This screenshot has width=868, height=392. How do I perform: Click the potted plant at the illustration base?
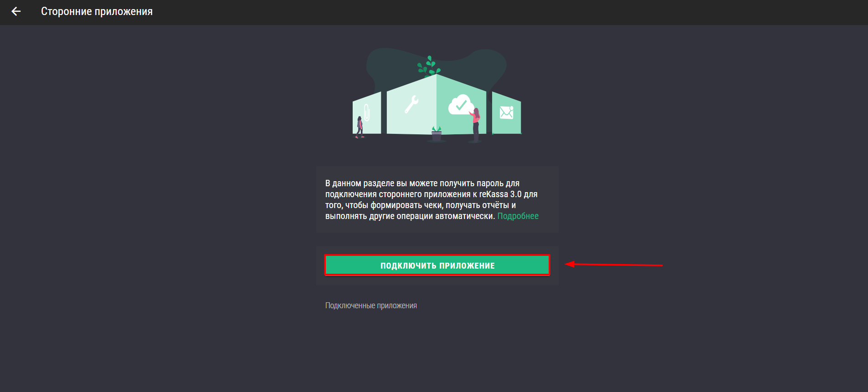(x=437, y=134)
